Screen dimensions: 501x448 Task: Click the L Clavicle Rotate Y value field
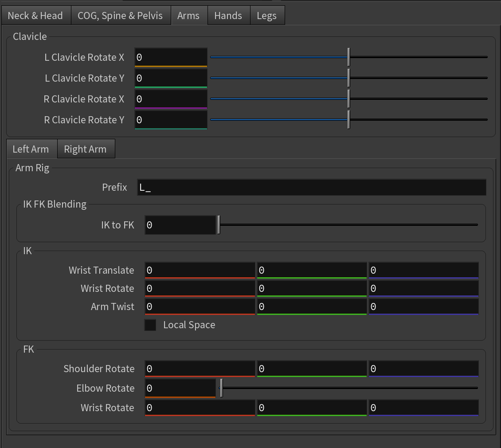pyautogui.click(x=171, y=79)
